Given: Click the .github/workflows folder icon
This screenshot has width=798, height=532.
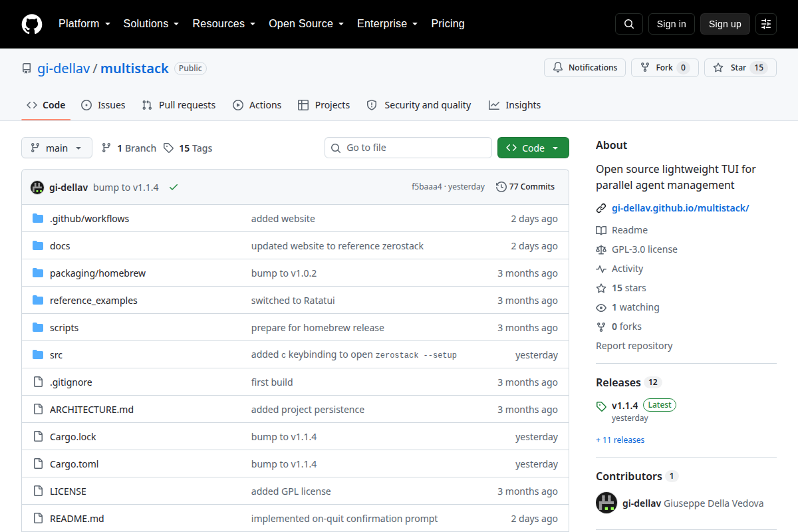Looking at the screenshot, I should tap(38, 219).
